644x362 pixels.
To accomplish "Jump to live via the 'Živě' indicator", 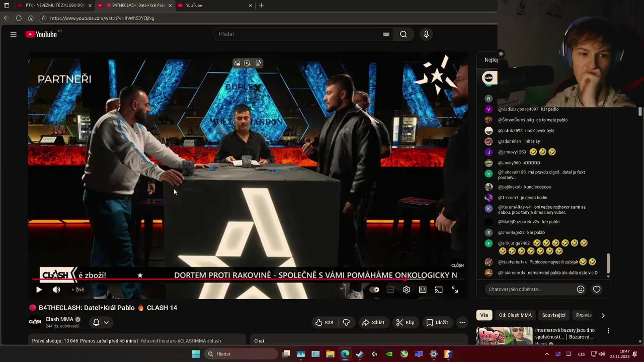I will click(78, 290).
